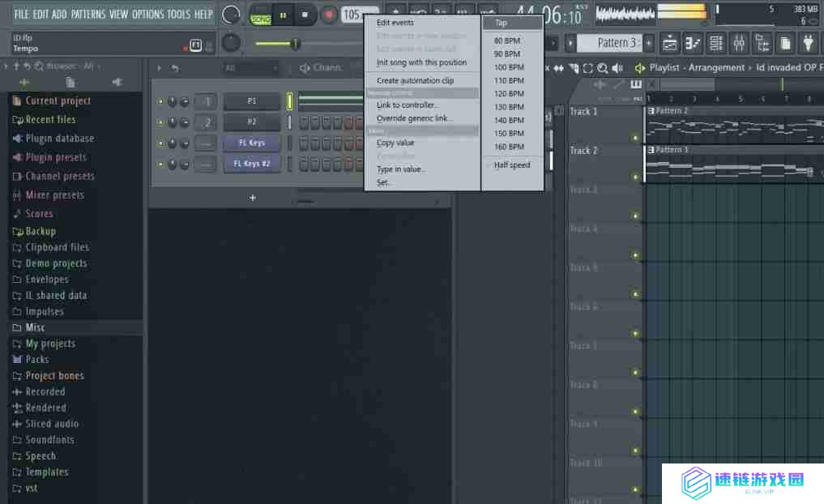Click the FL Keys #2 channel button

coord(252,164)
